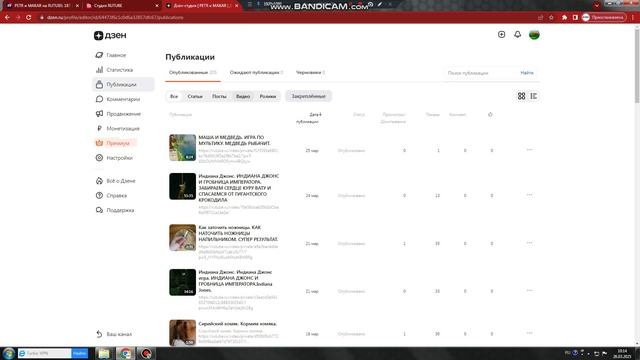Switch to grid view of publications

521,96
